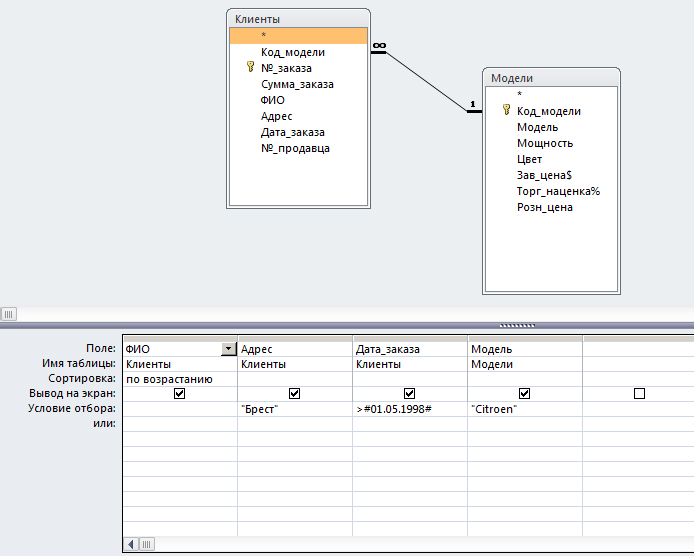Select the Модель column selector bar
Viewport: 694px width, 556px height.
point(525,339)
